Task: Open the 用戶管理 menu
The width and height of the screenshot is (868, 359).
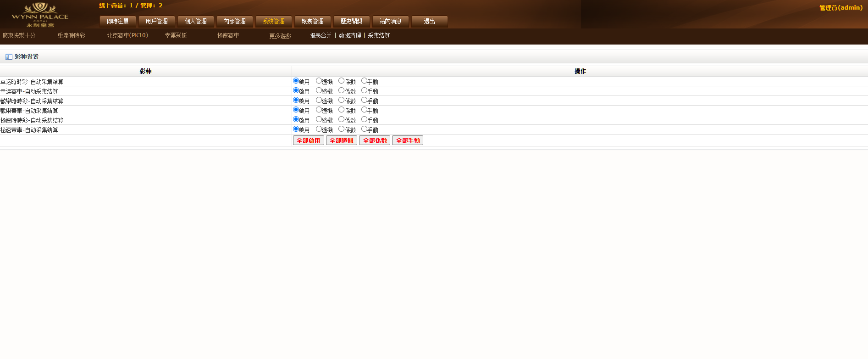Action: pyautogui.click(x=156, y=22)
